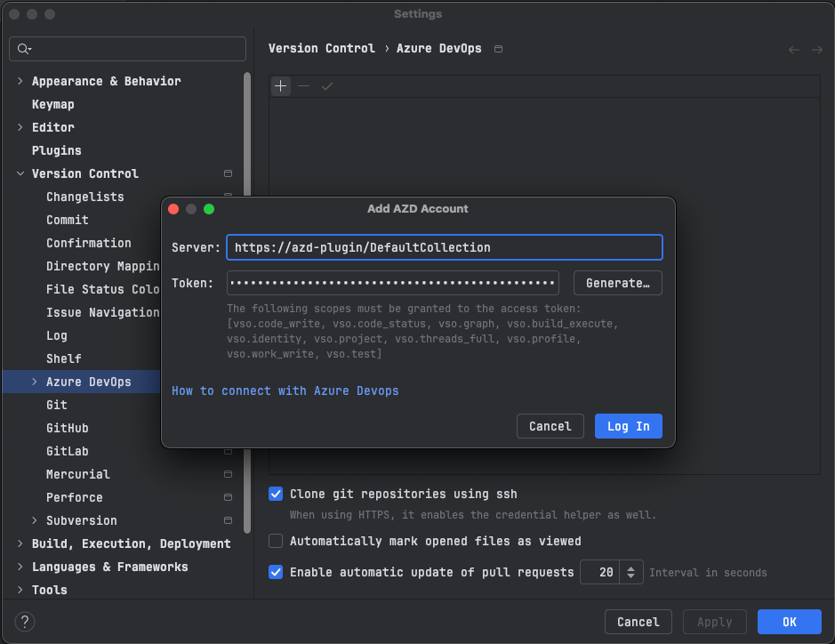
Task: Toggle automatic update of pull requests
Action: pyautogui.click(x=276, y=572)
